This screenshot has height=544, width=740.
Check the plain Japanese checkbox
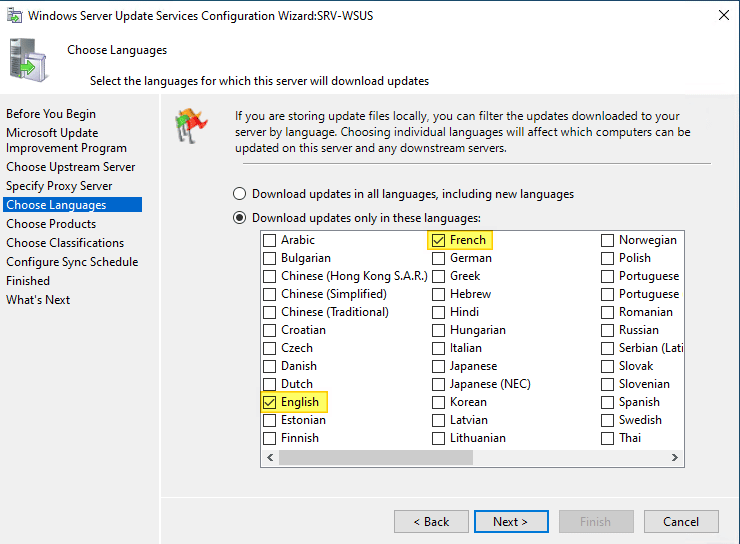point(438,366)
